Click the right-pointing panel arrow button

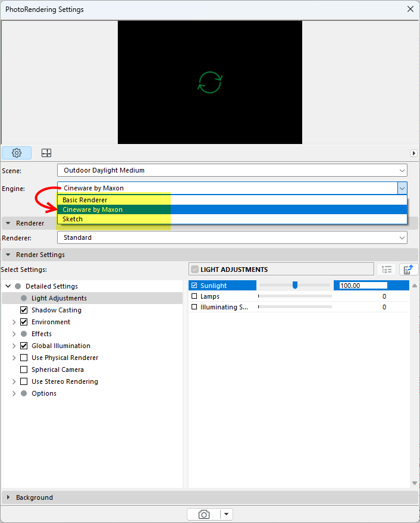point(413,153)
